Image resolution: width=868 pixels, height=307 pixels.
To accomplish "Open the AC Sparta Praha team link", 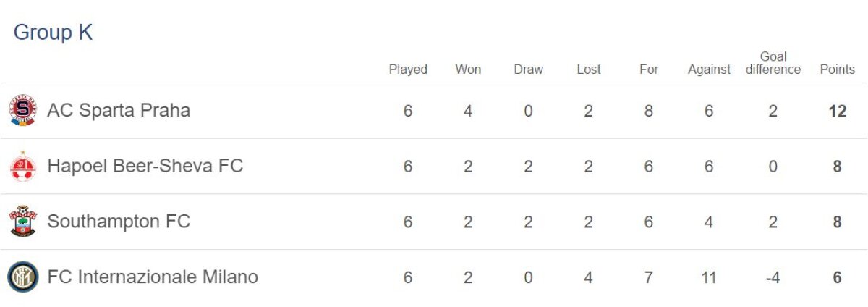I will click(119, 111).
